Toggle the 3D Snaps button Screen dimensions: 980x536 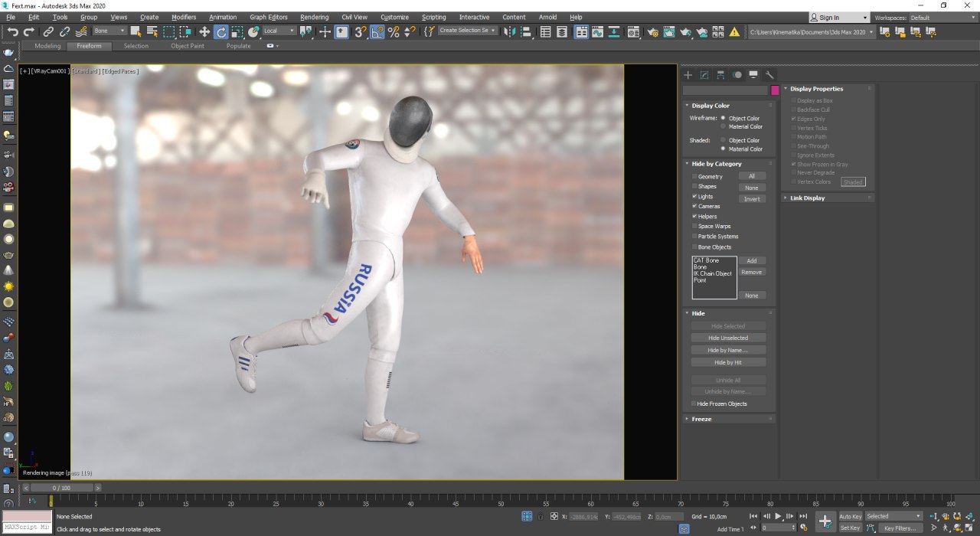click(x=360, y=31)
